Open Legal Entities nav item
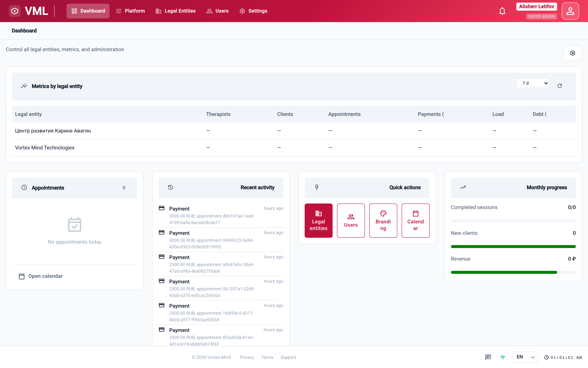 point(176,11)
